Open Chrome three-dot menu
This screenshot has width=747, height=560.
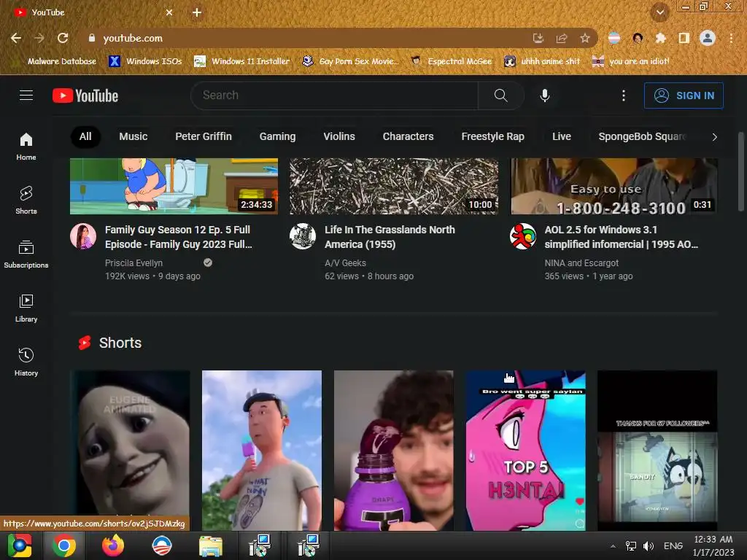click(x=731, y=38)
